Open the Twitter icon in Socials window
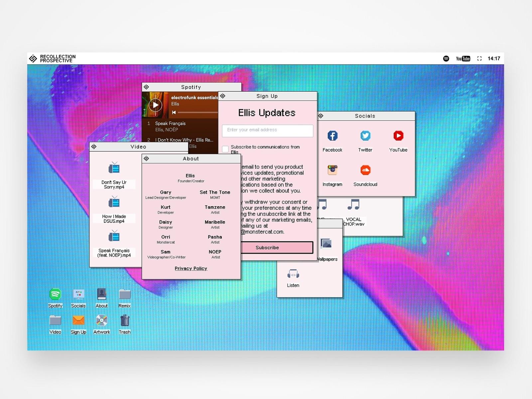The image size is (532, 399). [365, 136]
